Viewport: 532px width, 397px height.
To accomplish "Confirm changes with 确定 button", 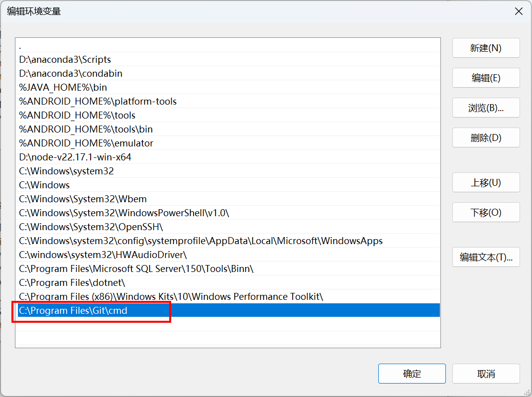I will [412, 374].
